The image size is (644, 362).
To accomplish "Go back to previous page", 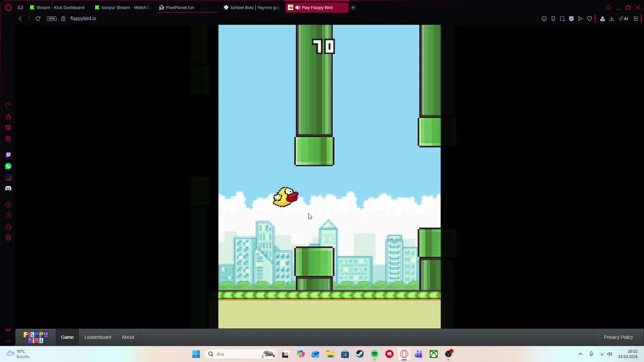I will point(20,19).
